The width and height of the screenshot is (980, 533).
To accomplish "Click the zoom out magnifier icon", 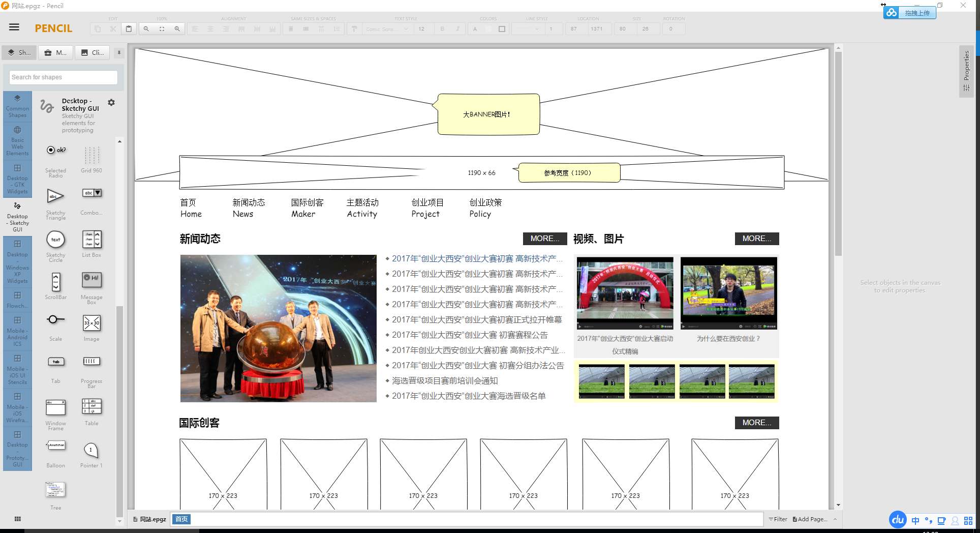I will 146,29.
